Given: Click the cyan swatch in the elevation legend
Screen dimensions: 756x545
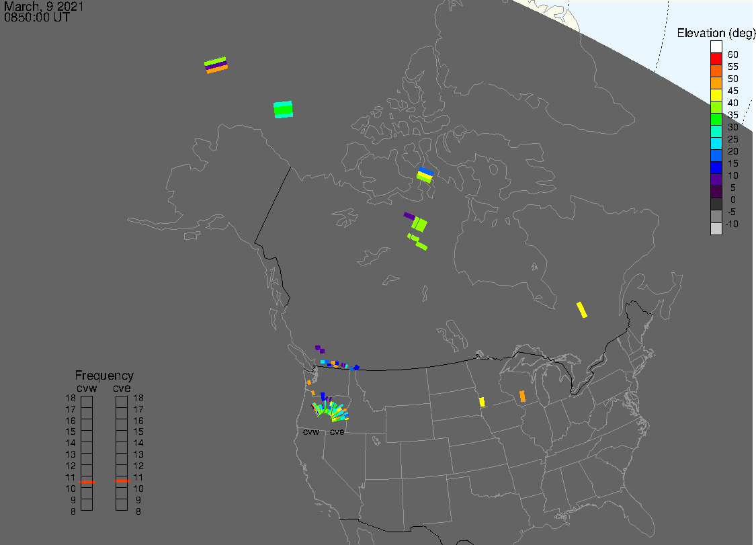Looking at the screenshot, I should pyautogui.click(x=716, y=143).
